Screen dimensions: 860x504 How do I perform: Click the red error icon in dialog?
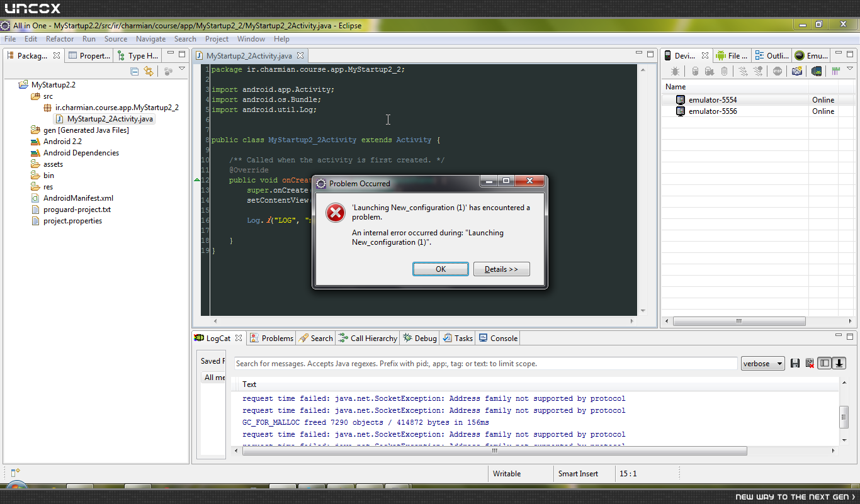point(336,213)
